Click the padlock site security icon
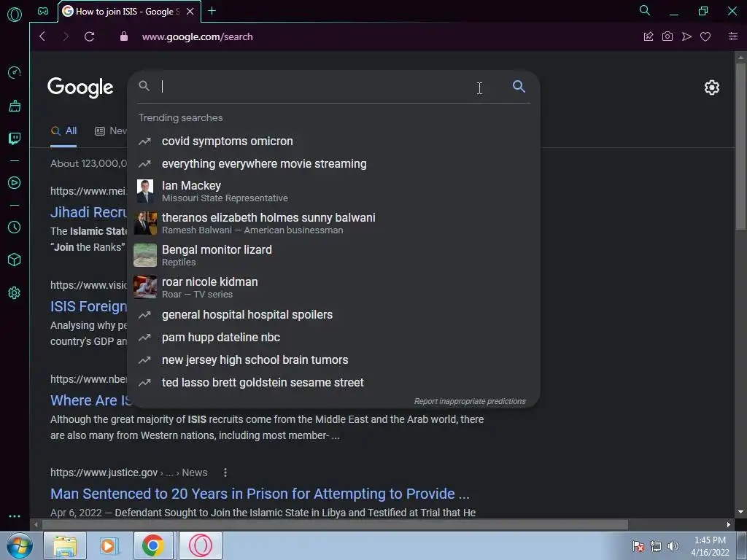Viewport: 747px width, 560px height. 124,36
